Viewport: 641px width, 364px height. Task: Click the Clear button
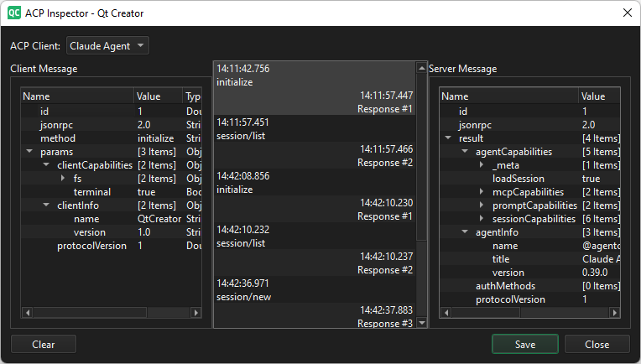click(44, 345)
